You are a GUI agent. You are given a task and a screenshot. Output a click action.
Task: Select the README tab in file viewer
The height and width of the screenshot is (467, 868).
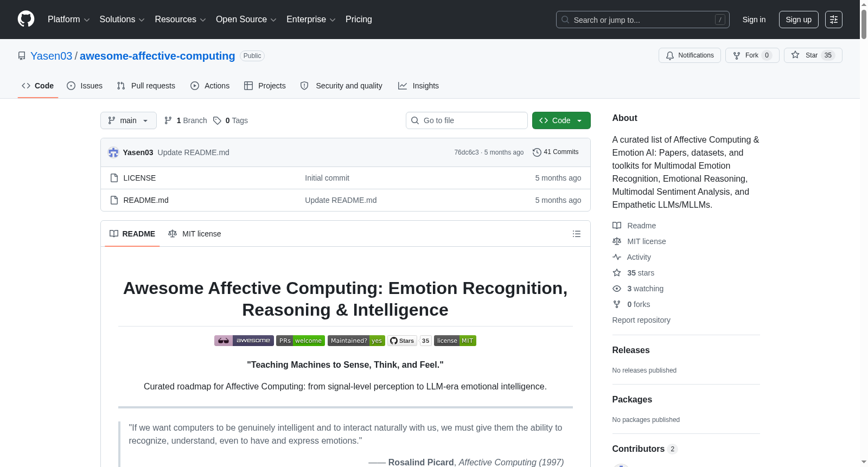pyautogui.click(x=132, y=234)
